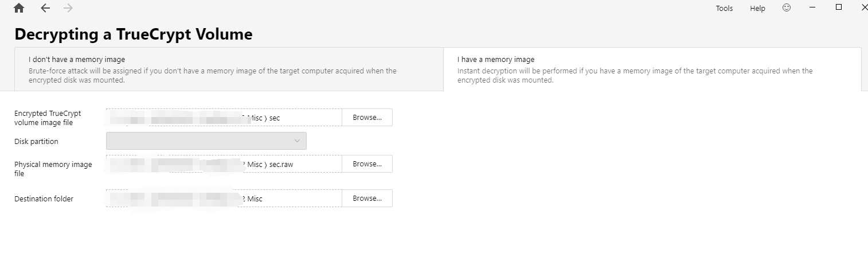The image size is (868, 253).
Task: Click the encrypted volume image path field
Action: coord(224,118)
